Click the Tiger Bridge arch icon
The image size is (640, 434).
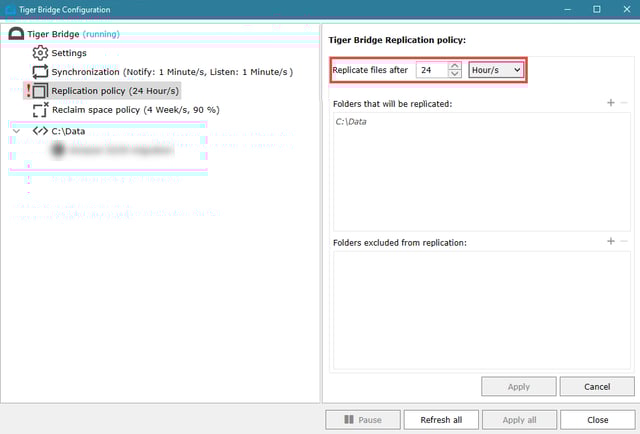click(x=16, y=34)
